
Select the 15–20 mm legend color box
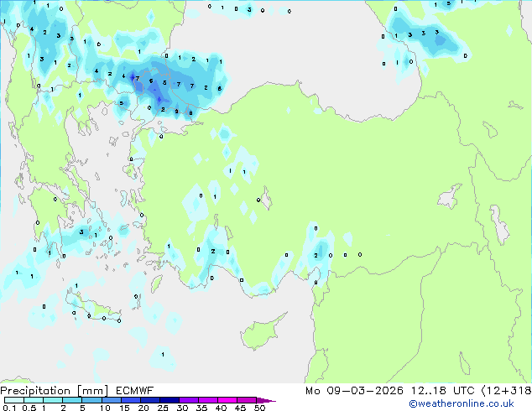coord(130,400)
